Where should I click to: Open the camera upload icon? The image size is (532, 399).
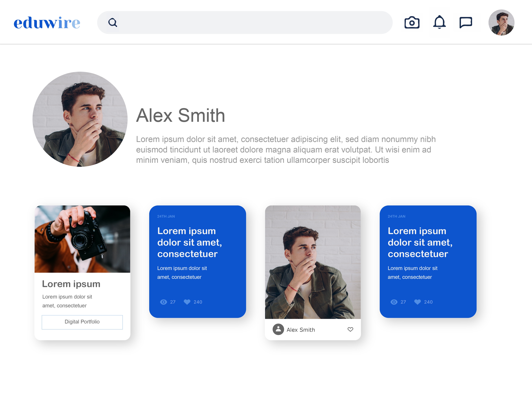(412, 23)
